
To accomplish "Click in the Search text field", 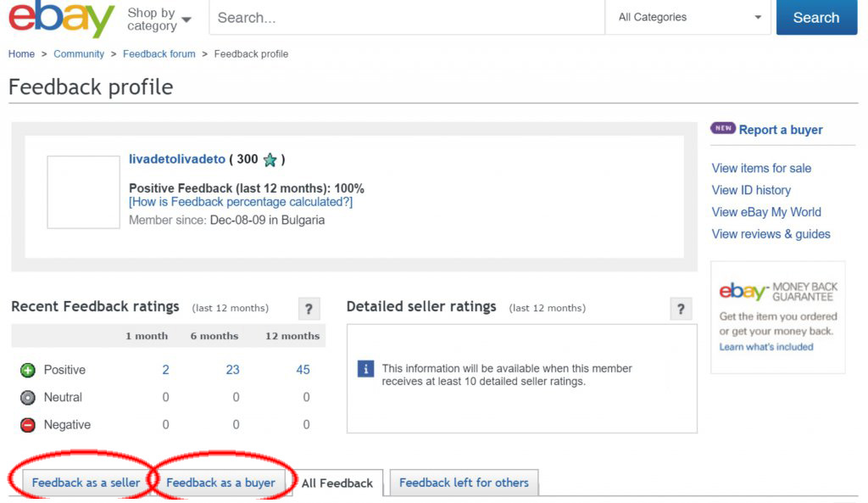I will pos(407,17).
